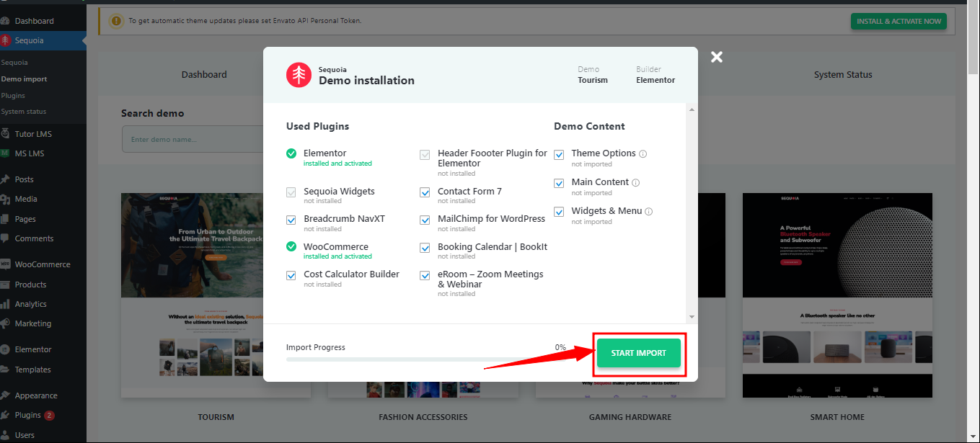Click the Start Import button

(x=639, y=353)
